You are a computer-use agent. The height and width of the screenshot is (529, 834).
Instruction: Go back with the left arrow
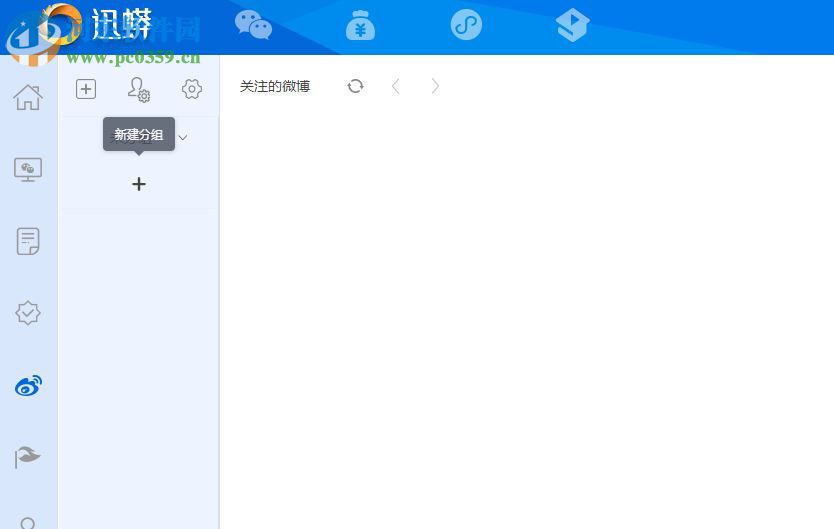(x=395, y=86)
